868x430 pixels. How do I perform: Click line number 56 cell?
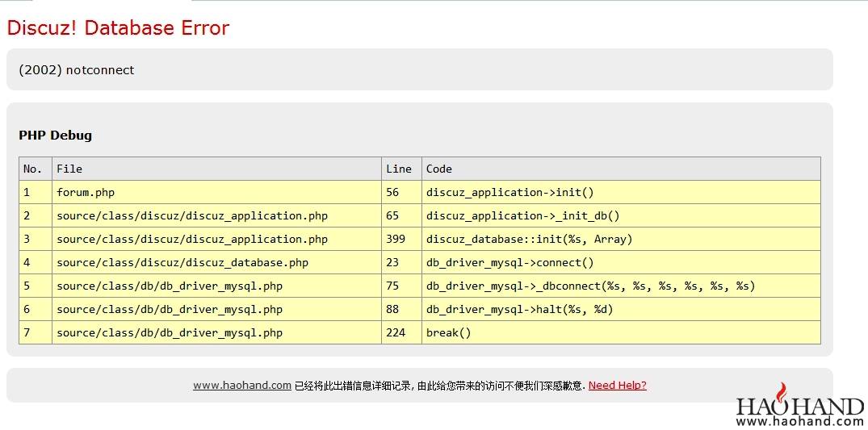[x=401, y=193]
